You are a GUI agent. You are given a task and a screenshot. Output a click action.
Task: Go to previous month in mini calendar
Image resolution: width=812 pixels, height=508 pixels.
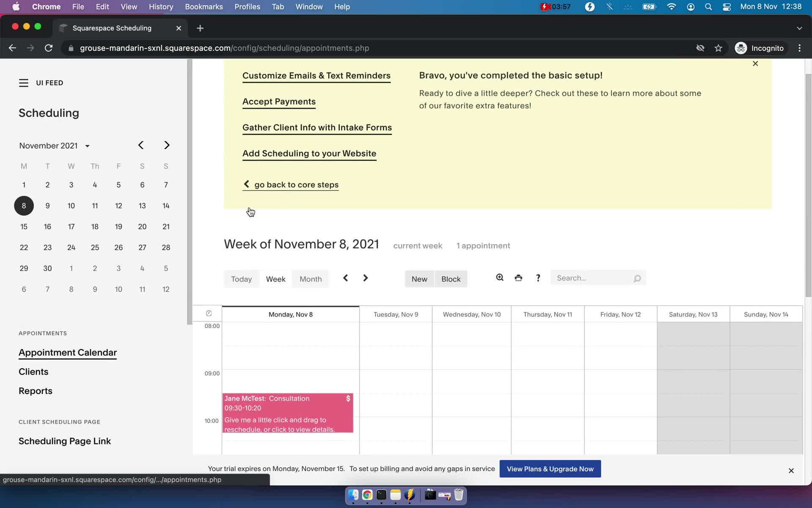coord(141,145)
